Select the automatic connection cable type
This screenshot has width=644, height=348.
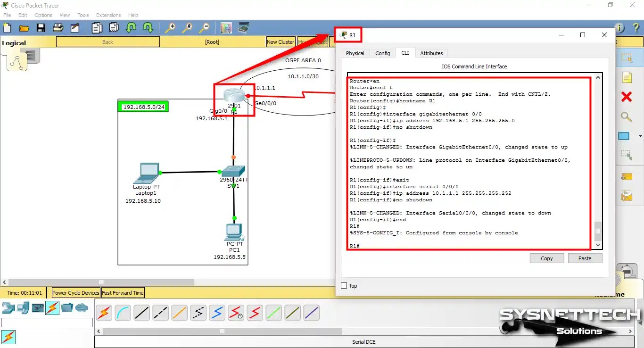104,312
